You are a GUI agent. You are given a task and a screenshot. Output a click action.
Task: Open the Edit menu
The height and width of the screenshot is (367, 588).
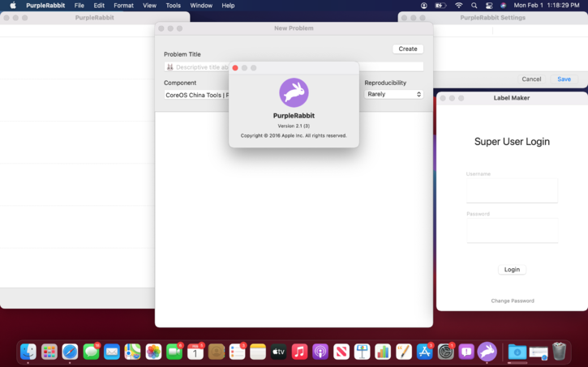[x=99, y=5]
